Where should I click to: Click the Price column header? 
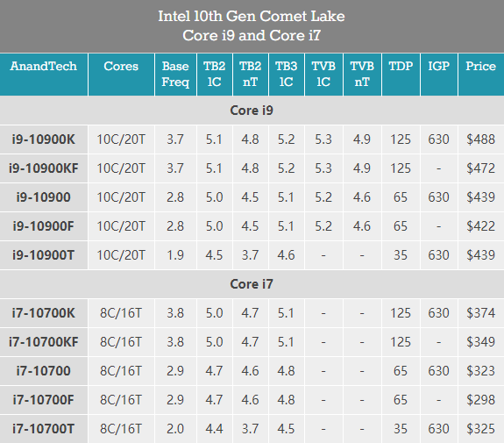[x=481, y=75]
